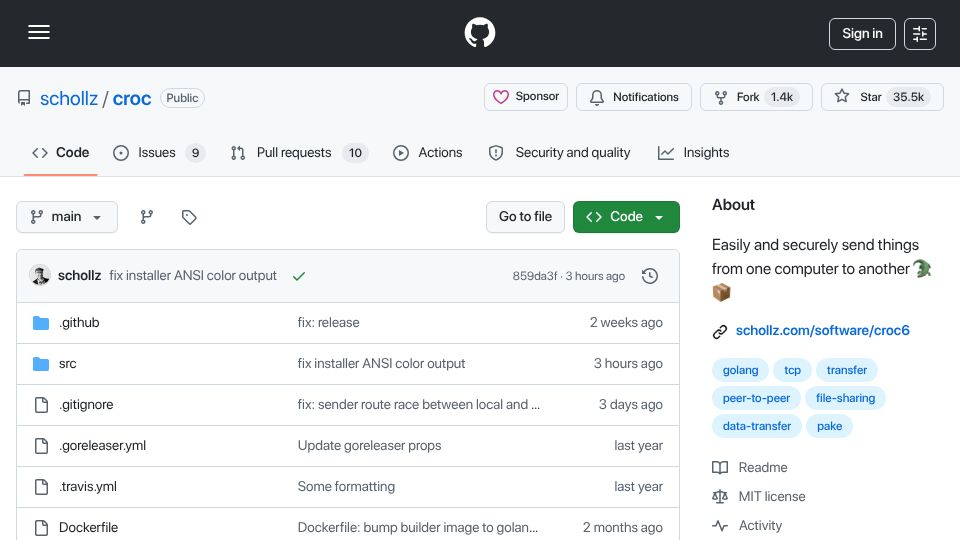The width and height of the screenshot is (960, 540).
Task: Open the schollz owner profile link
Action: (69, 98)
